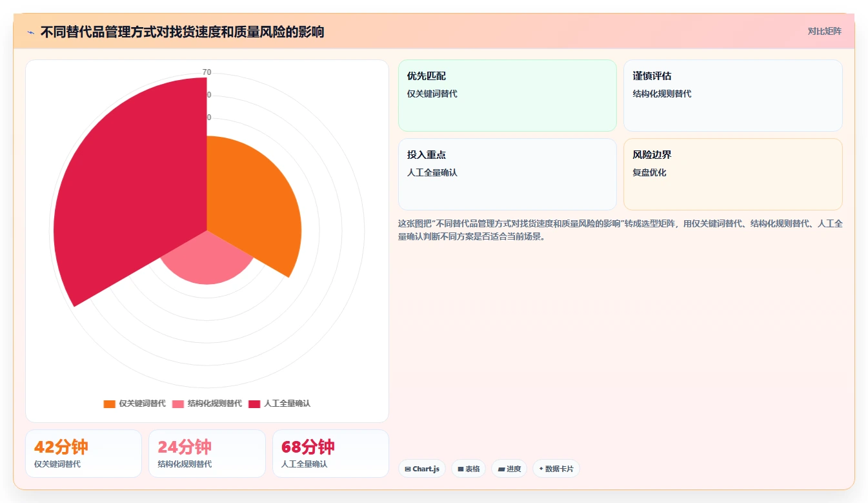
Task: Click the header icon before the title
Action: 30,32
